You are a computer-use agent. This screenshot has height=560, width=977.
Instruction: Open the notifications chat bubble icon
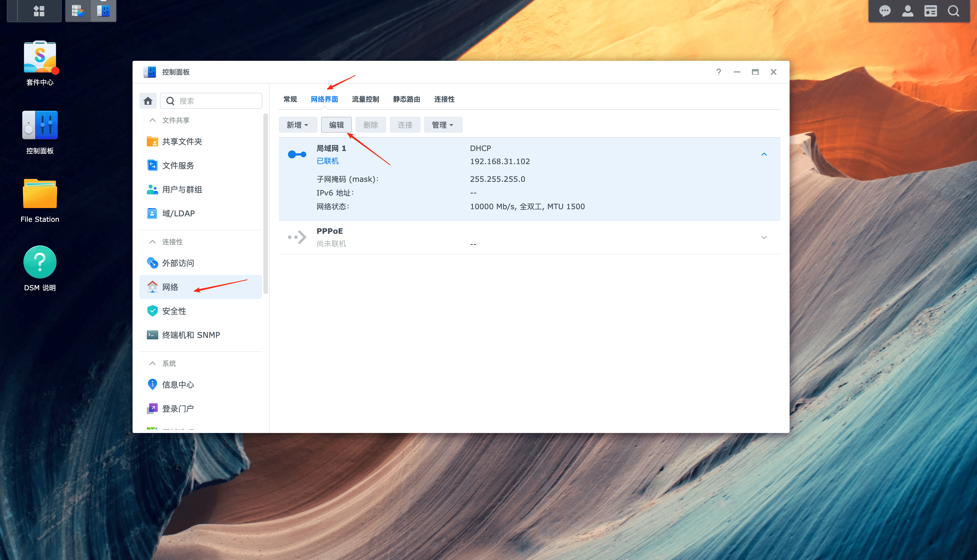[885, 11]
